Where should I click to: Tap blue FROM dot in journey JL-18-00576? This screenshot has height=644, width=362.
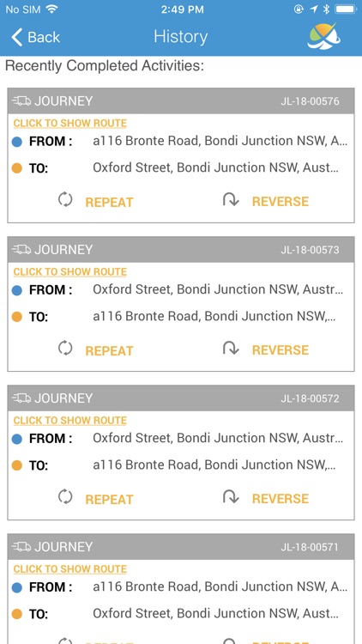[x=17, y=143]
